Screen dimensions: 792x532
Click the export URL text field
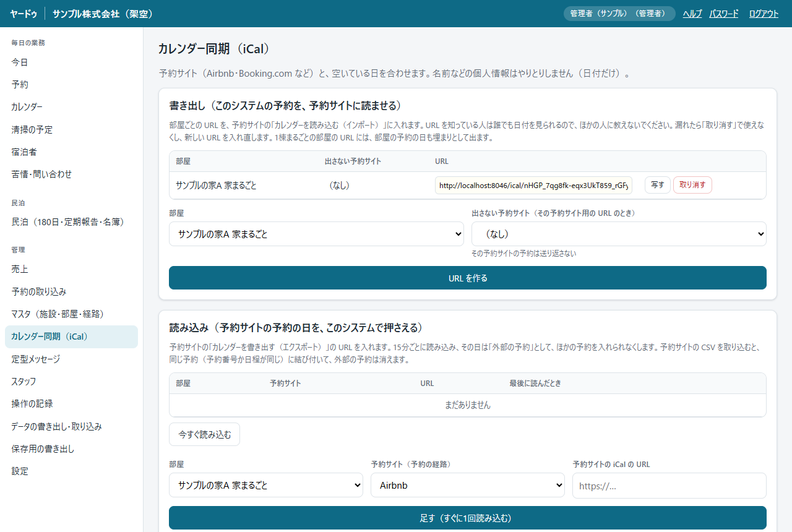pyautogui.click(x=533, y=185)
